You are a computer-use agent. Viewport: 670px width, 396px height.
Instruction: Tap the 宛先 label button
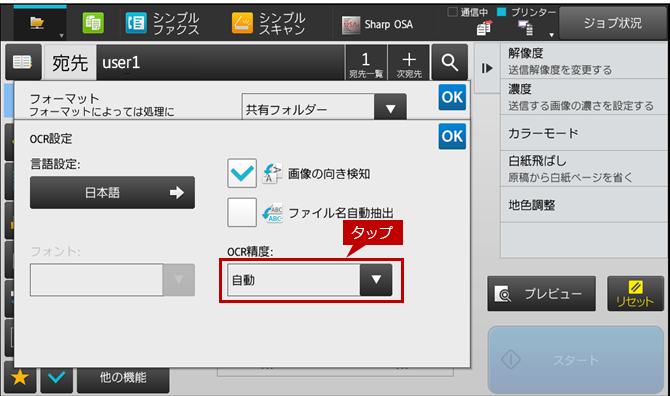70,63
